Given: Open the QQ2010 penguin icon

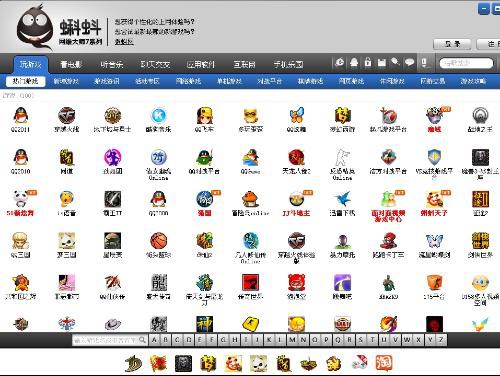Looking at the screenshot, I should tap(21, 157).
